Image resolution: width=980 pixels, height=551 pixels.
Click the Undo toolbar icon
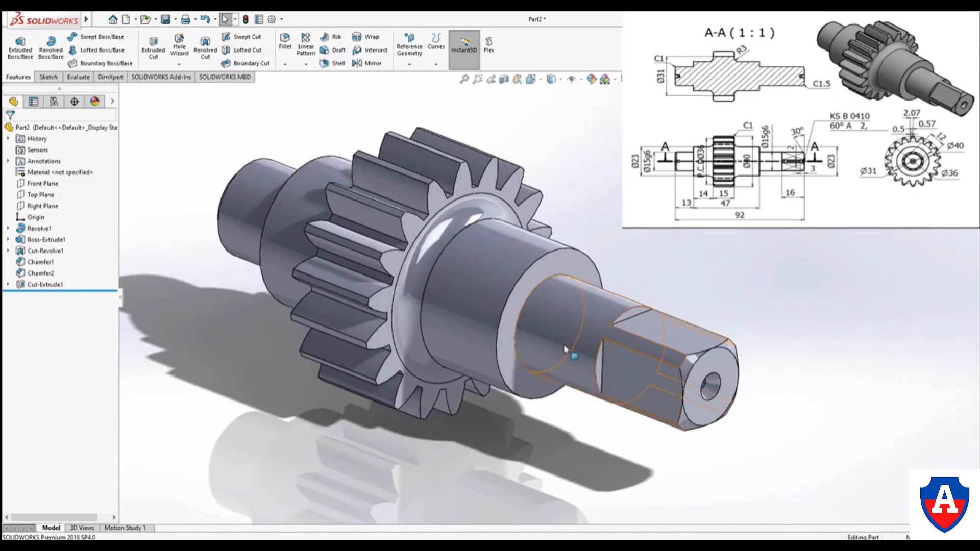point(205,19)
